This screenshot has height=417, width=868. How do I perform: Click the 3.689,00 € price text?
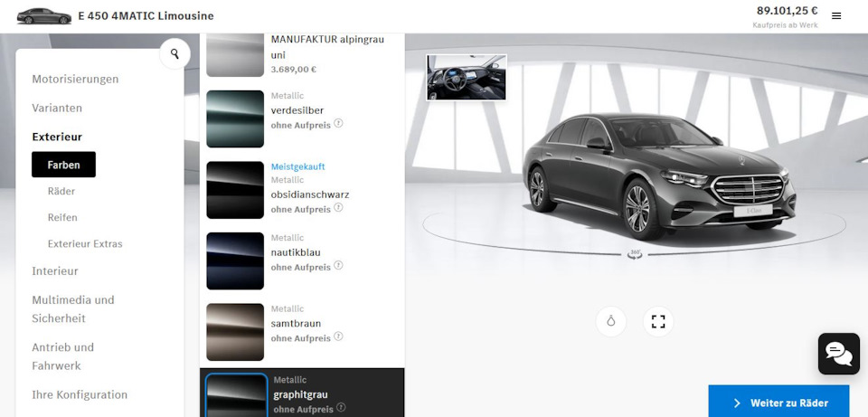(x=293, y=70)
